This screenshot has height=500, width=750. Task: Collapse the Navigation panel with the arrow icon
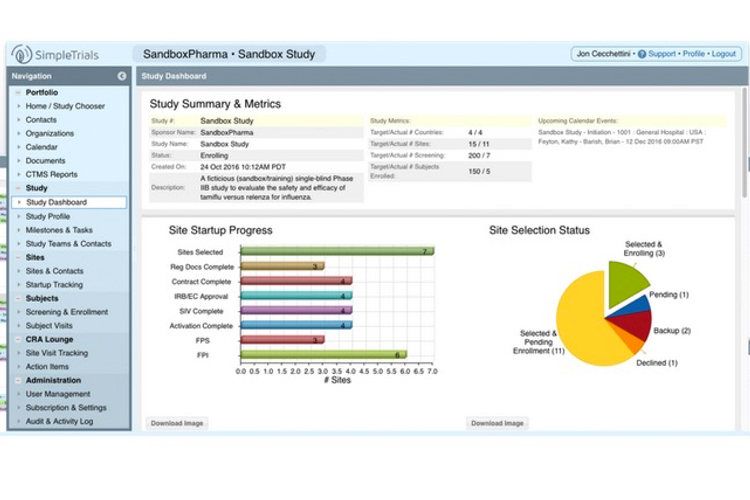coord(122,76)
